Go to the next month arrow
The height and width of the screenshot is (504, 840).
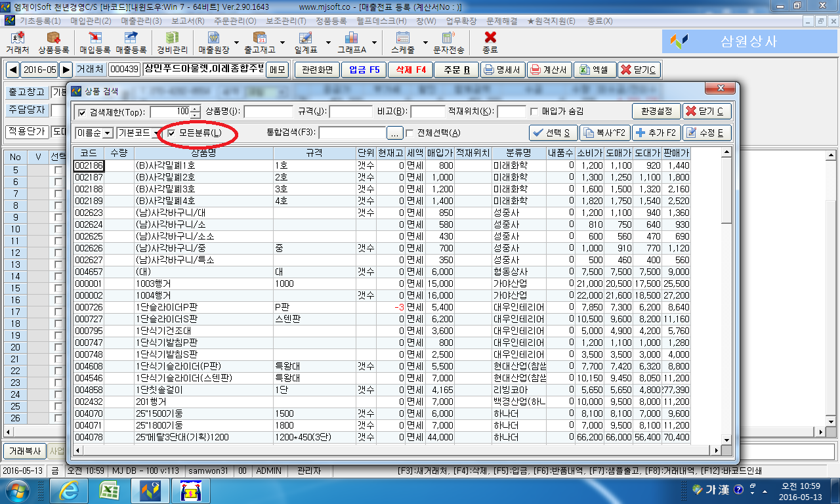pyautogui.click(x=66, y=70)
